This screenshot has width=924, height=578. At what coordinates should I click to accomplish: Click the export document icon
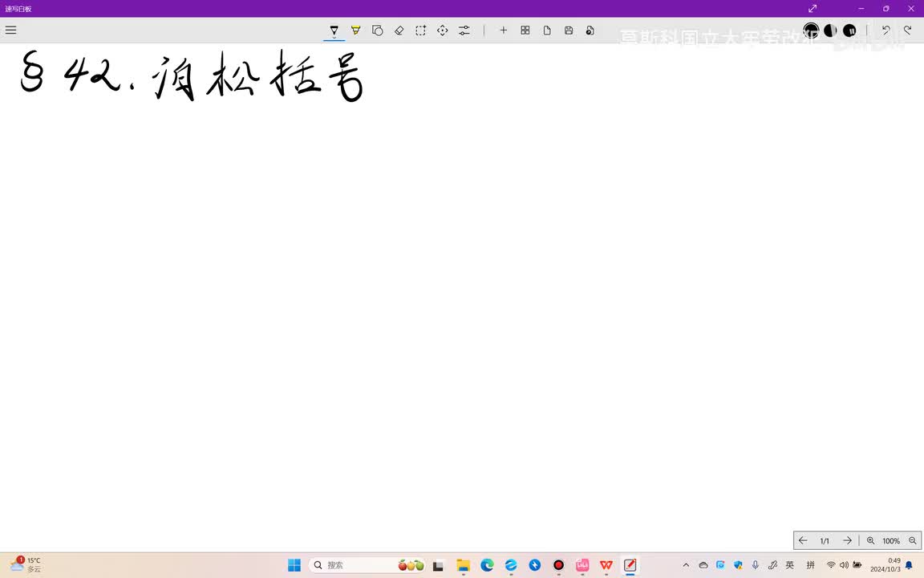pos(590,30)
